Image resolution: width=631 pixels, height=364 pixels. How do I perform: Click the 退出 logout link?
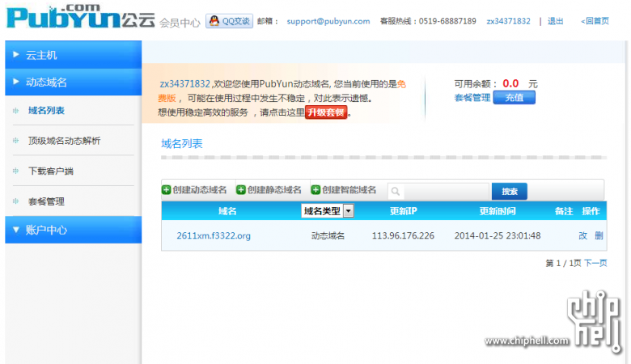555,21
